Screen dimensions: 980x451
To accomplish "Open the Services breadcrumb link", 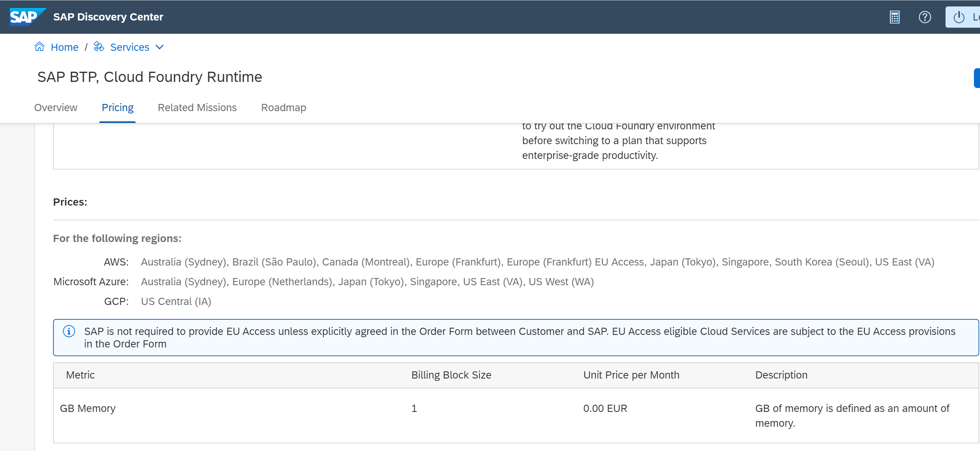I will (x=130, y=47).
